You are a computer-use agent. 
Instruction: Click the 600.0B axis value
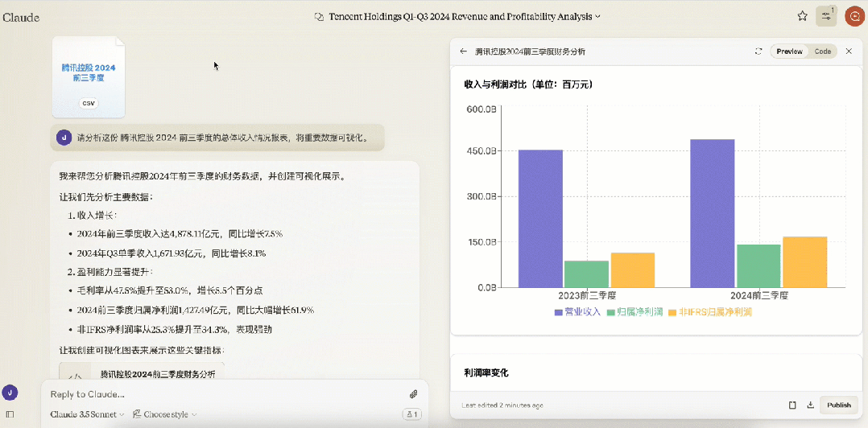(x=482, y=109)
